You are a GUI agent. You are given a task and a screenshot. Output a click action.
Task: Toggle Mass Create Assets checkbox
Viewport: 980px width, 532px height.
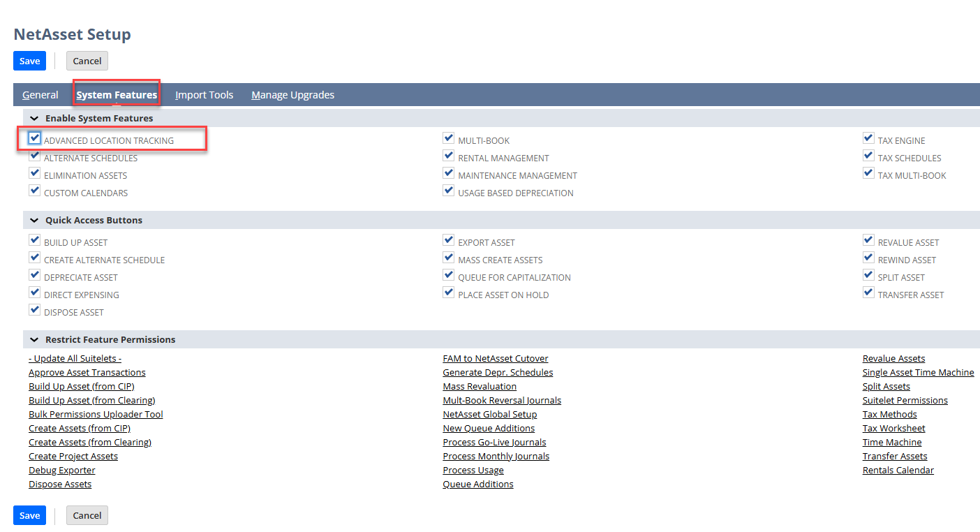pyautogui.click(x=449, y=257)
